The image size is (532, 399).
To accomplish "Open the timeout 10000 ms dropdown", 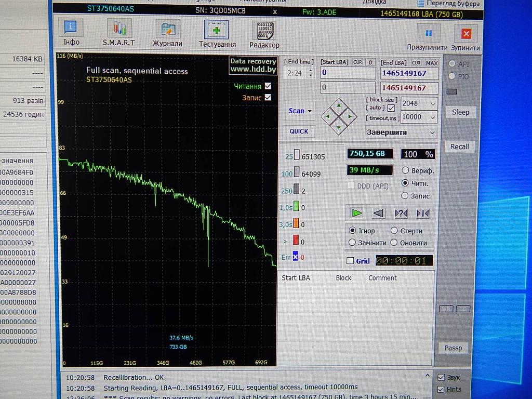I will pyautogui.click(x=433, y=117).
